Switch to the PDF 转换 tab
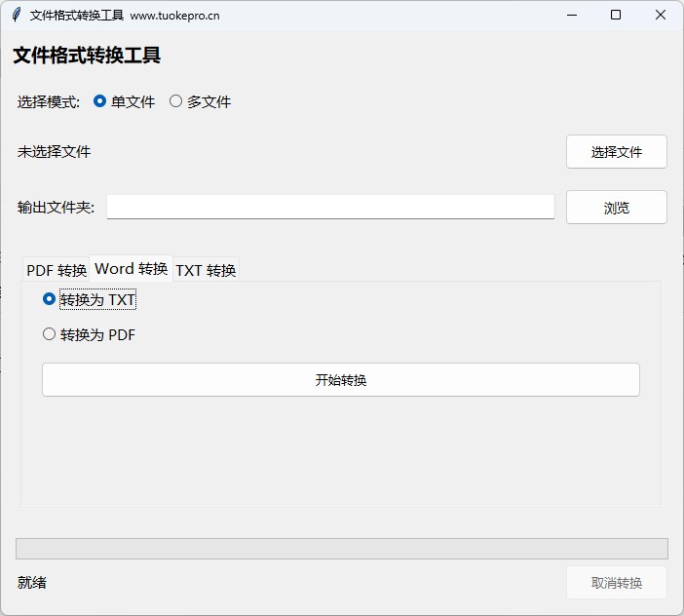The height and width of the screenshot is (616, 684). [x=57, y=270]
